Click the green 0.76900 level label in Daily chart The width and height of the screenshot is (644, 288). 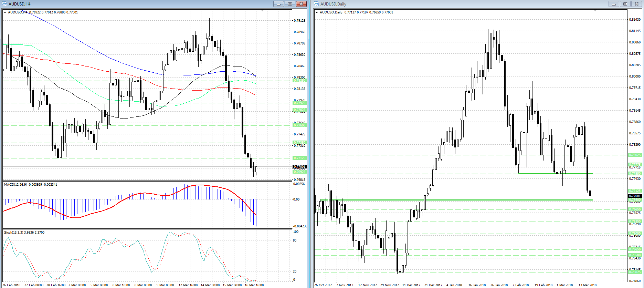coord(635,200)
